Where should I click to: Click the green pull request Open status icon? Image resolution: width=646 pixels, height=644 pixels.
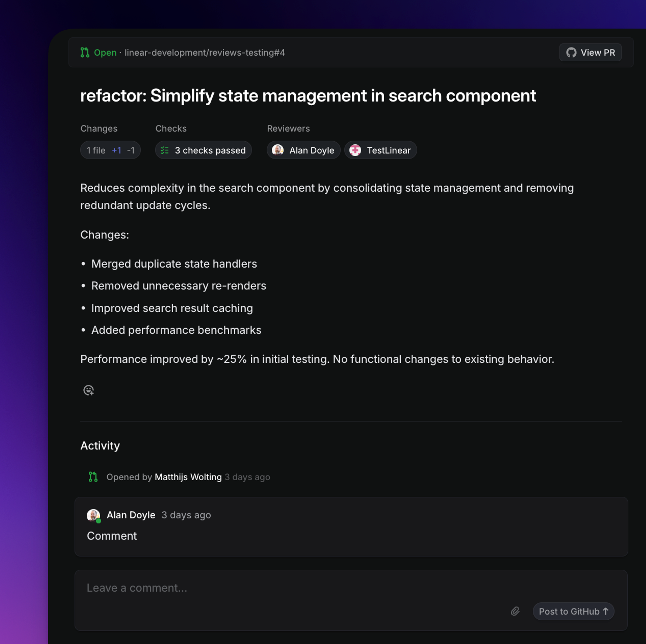coord(85,52)
